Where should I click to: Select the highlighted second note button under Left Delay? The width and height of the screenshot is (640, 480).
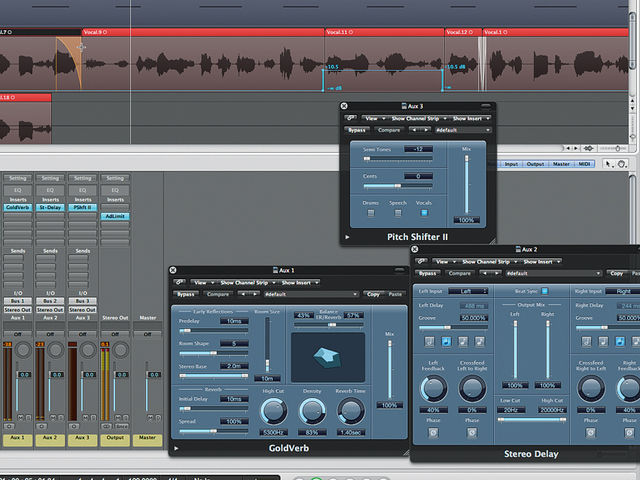446,342
